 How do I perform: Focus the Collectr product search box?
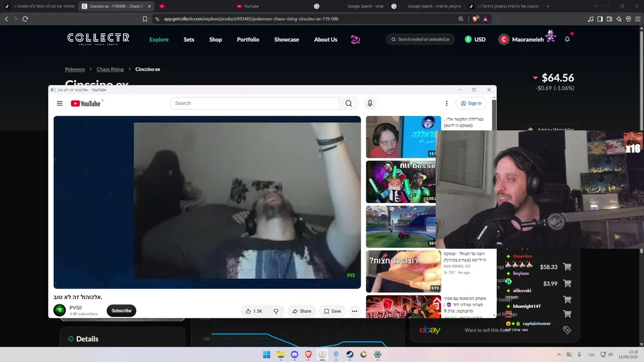[x=420, y=39]
